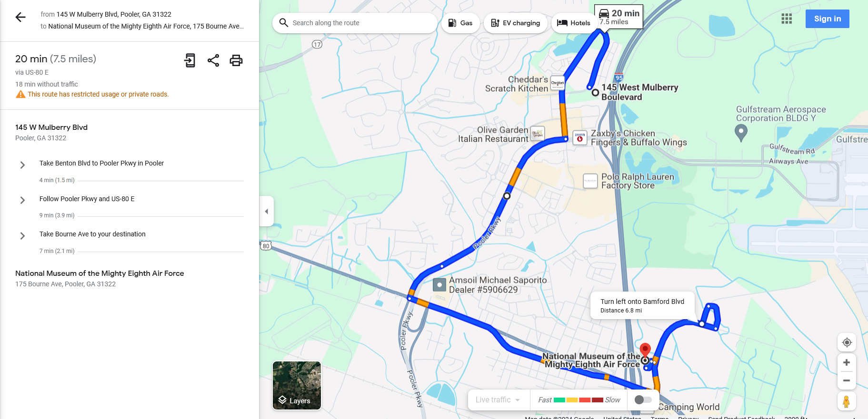Select the Hotels filter chip

coord(573,23)
